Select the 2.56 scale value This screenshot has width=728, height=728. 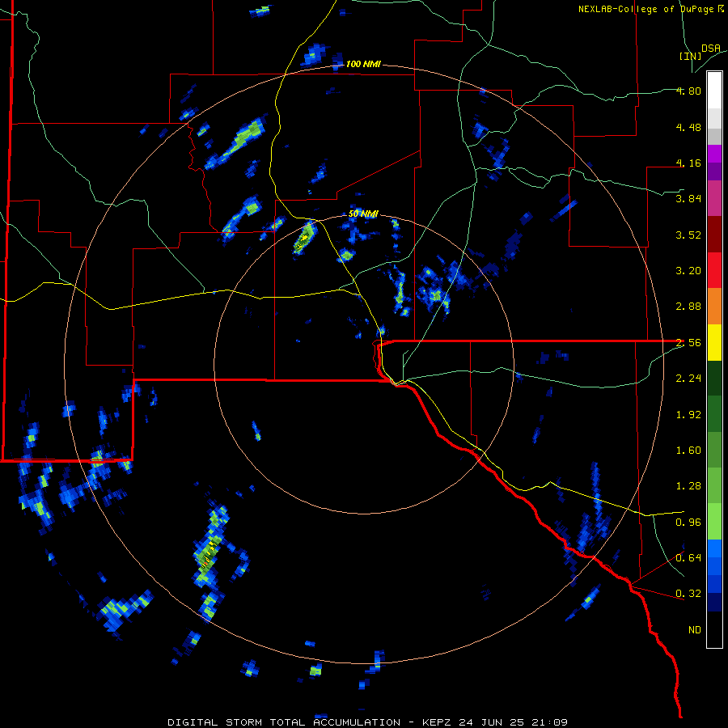[688, 343]
